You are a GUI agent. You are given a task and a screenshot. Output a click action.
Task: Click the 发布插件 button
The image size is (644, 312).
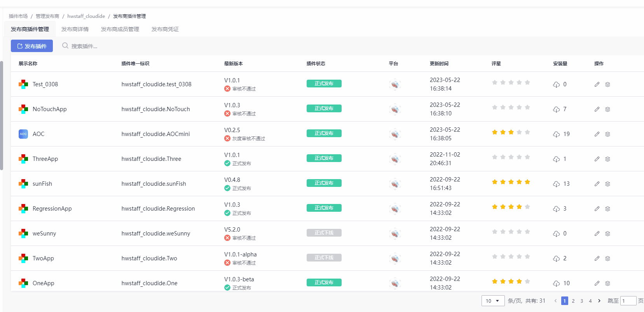pos(32,46)
